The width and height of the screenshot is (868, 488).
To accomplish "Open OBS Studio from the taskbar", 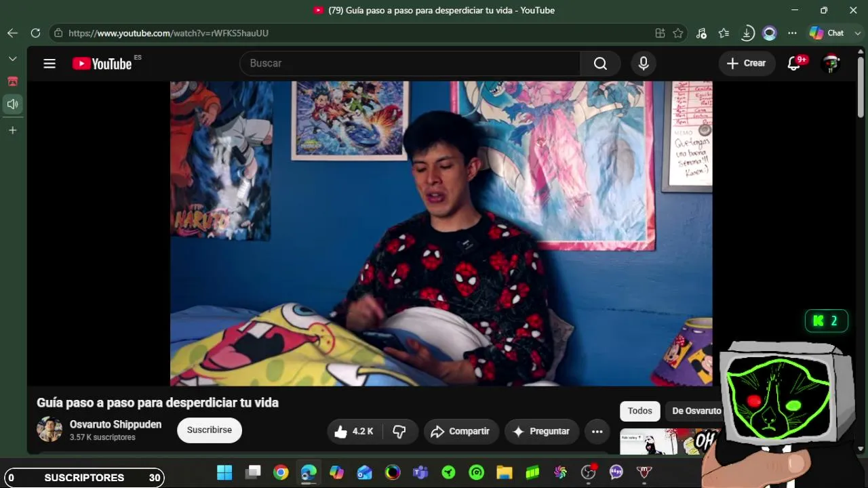I will (x=588, y=472).
